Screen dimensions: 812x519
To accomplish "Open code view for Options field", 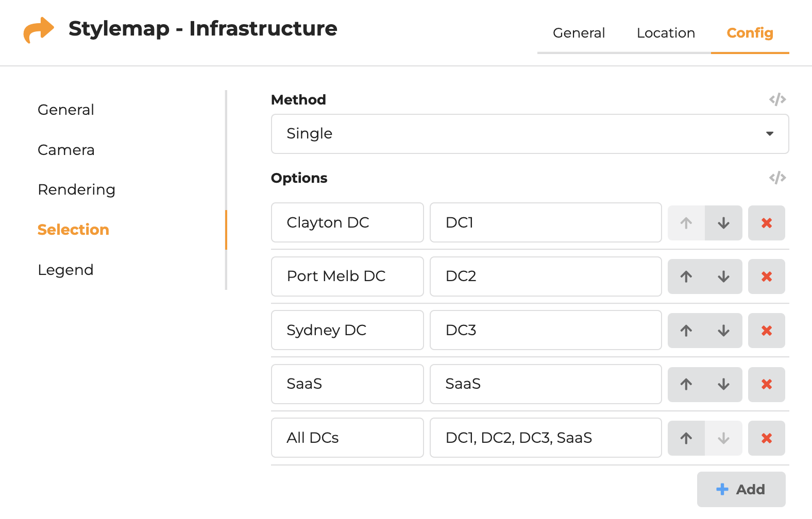I will coord(777,178).
